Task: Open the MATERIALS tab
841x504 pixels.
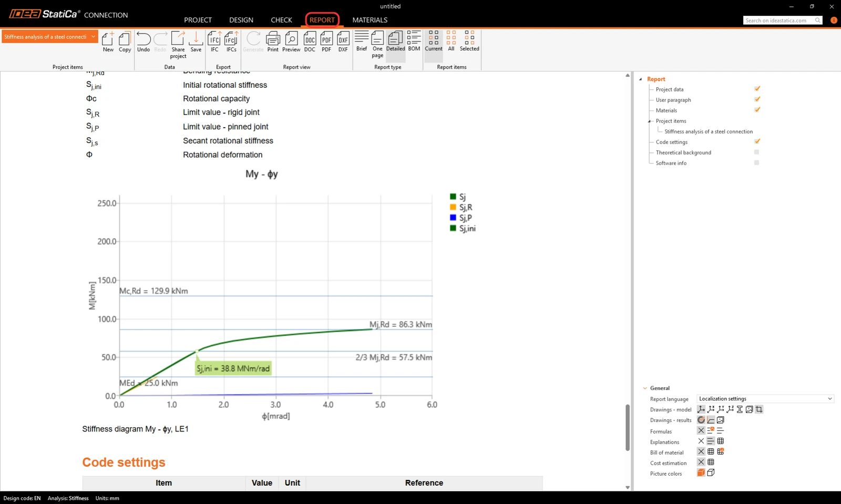Action: pyautogui.click(x=370, y=20)
